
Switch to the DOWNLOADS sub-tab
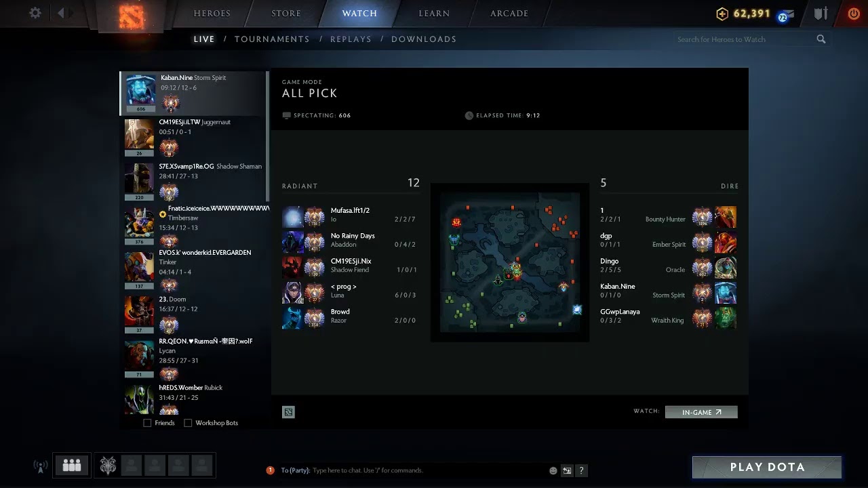(x=424, y=39)
